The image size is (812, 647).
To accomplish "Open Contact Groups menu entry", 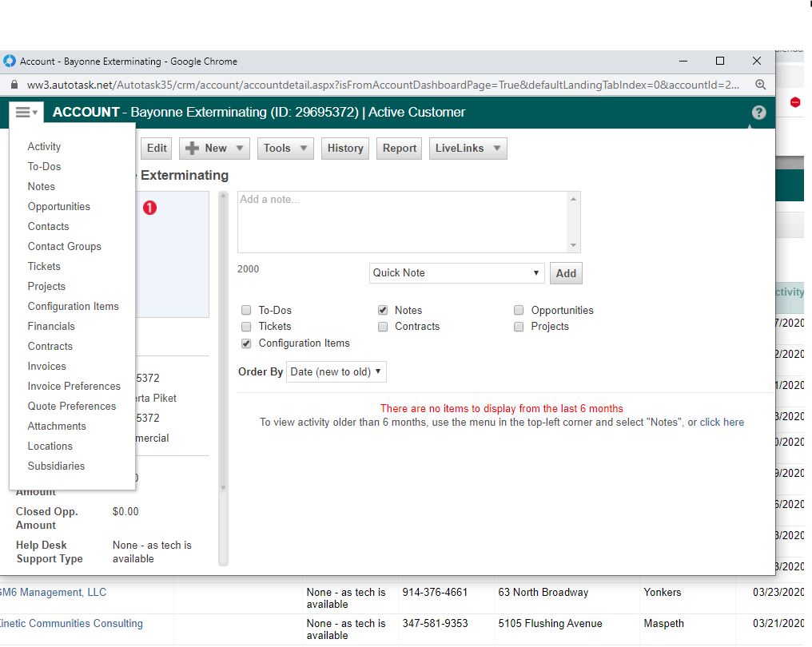I will [64, 246].
